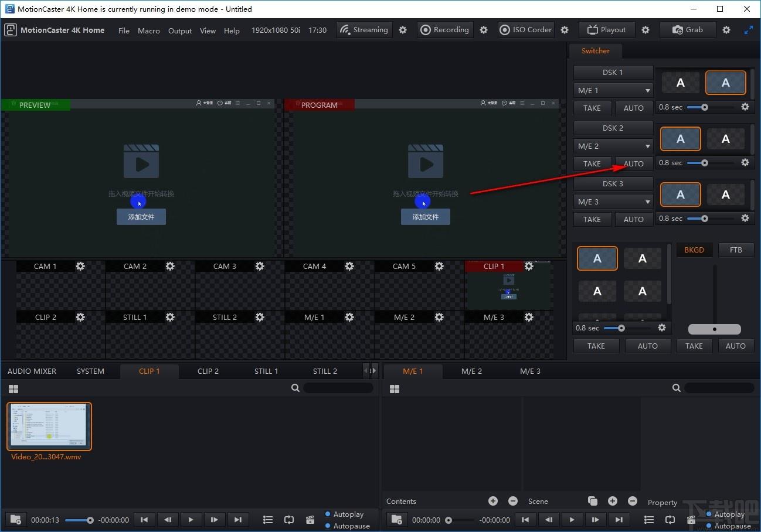The image size is (761, 532).
Task: Open CAM 3 source settings gear
Action: [260, 266]
